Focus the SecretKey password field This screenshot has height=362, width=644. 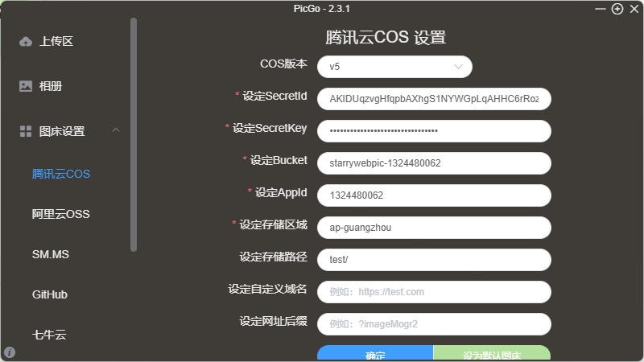(x=434, y=131)
